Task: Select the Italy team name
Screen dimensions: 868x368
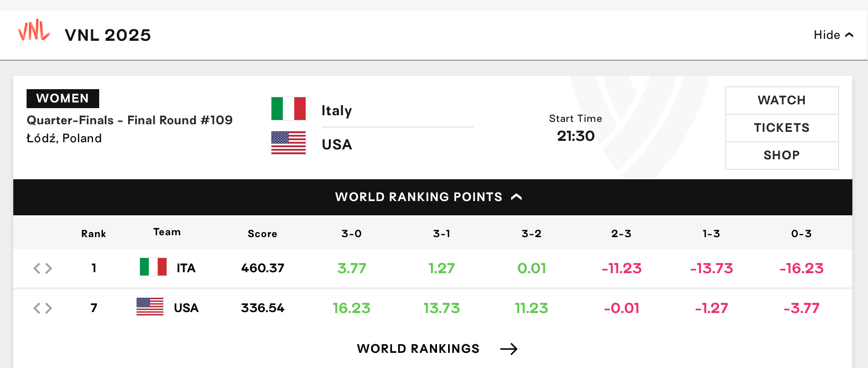Action: click(x=336, y=110)
